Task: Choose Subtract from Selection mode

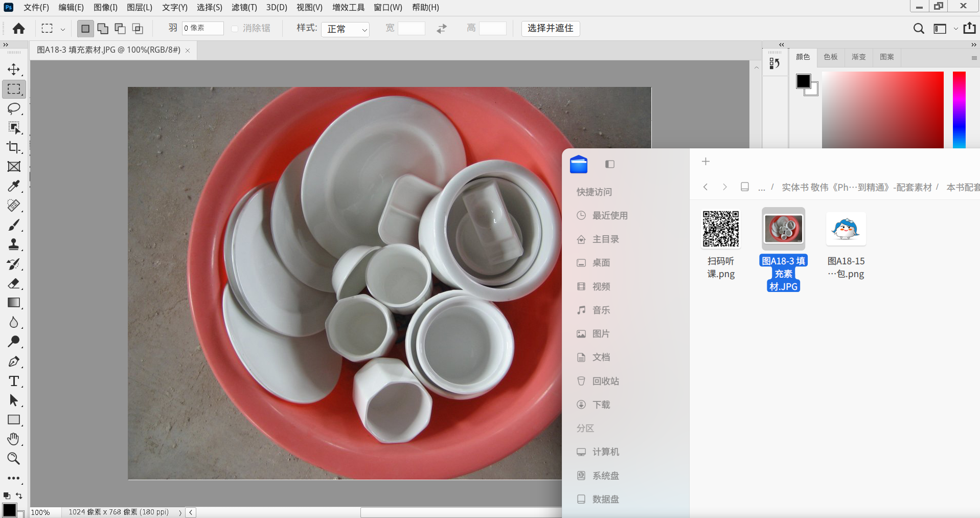Action: tap(120, 29)
